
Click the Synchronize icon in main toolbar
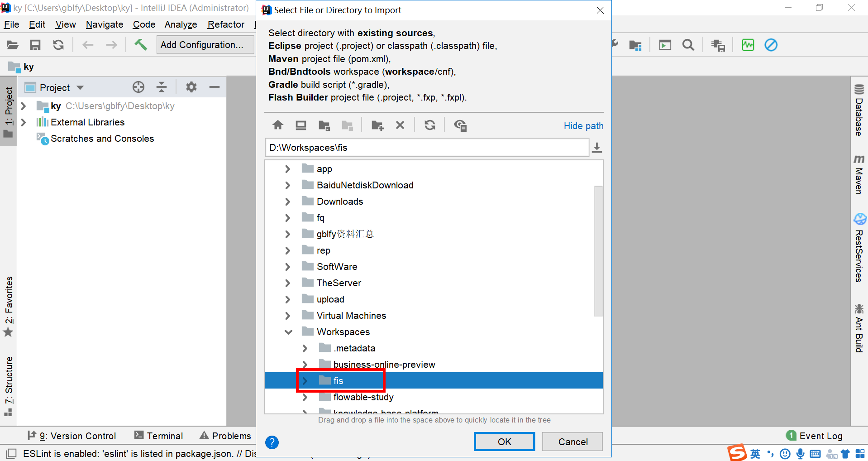[58, 45]
